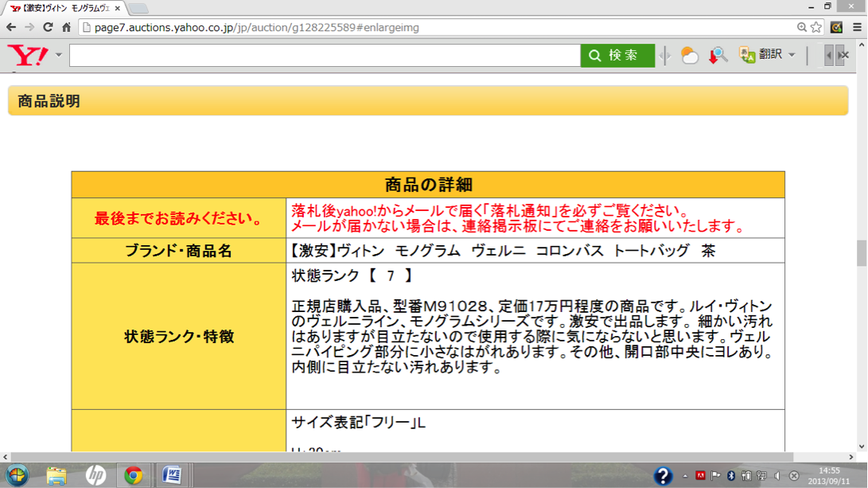Click the red Adobe tray icon

tap(700, 475)
